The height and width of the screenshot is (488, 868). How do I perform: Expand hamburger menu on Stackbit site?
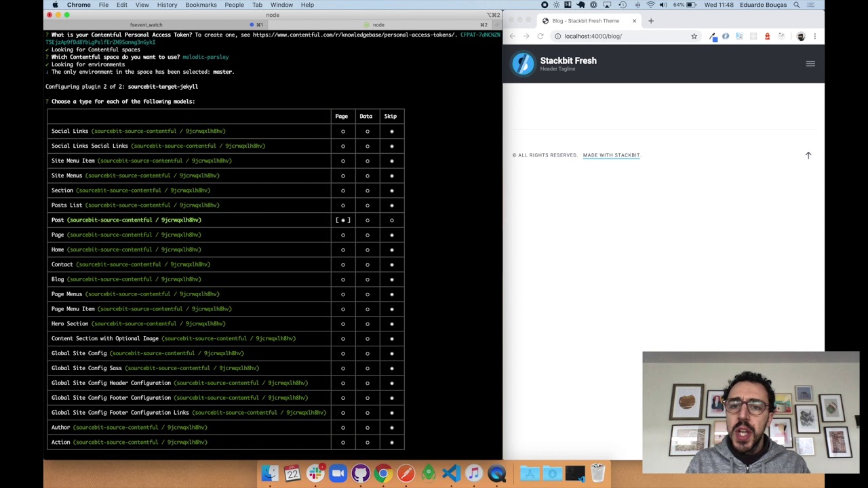point(810,64)
